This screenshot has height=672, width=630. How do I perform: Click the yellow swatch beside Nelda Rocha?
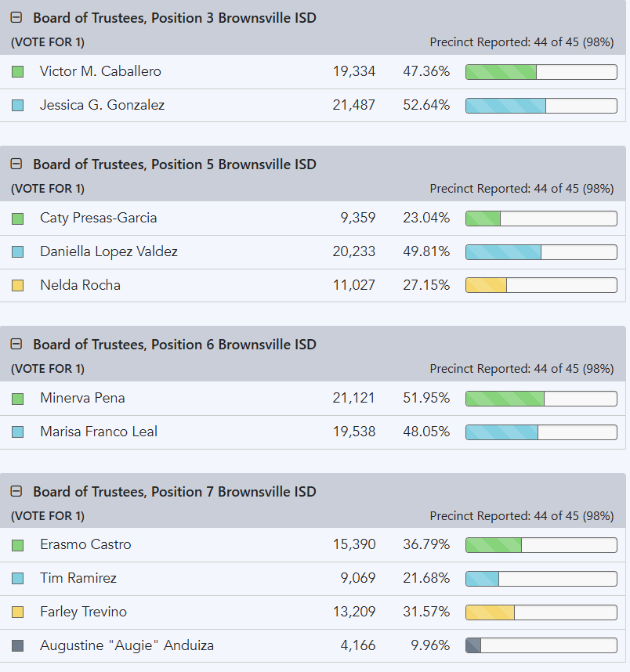(17, 285)
